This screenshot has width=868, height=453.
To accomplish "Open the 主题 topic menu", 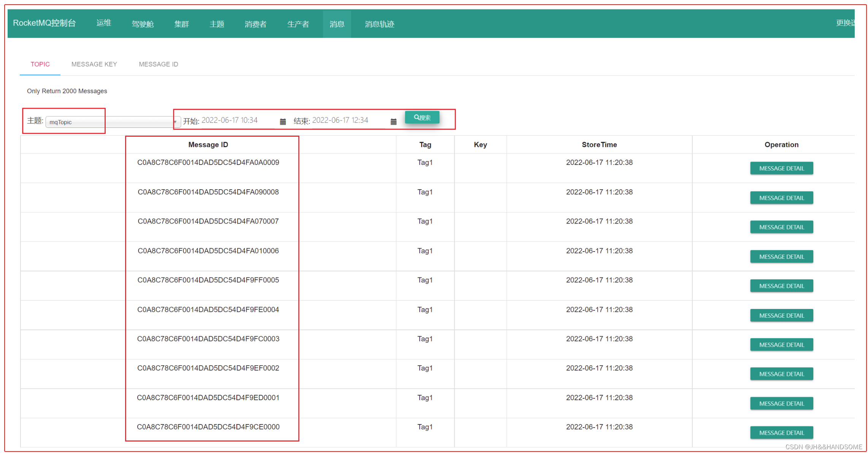I will coord(217,24).
